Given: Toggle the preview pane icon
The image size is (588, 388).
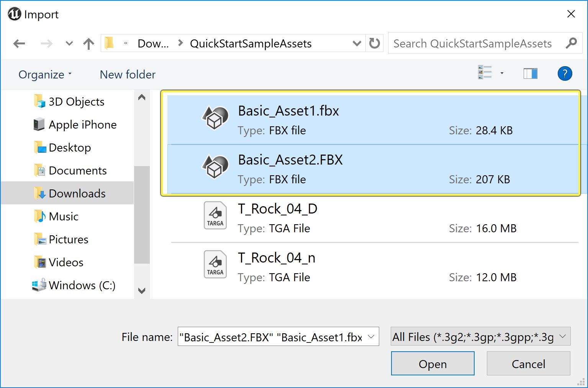Looking at the screenshot, I should click(x=530, y=73).
